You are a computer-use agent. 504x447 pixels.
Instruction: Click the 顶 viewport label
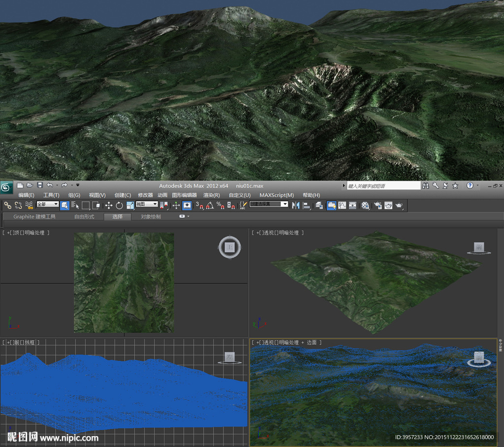pos(17,233)
